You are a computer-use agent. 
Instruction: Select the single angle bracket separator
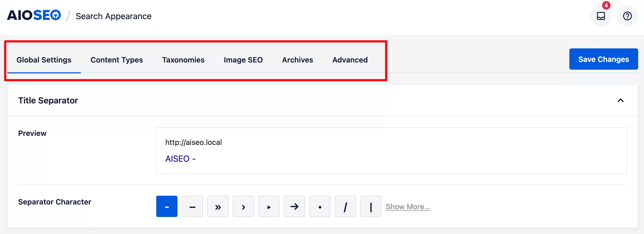point(243,206)
